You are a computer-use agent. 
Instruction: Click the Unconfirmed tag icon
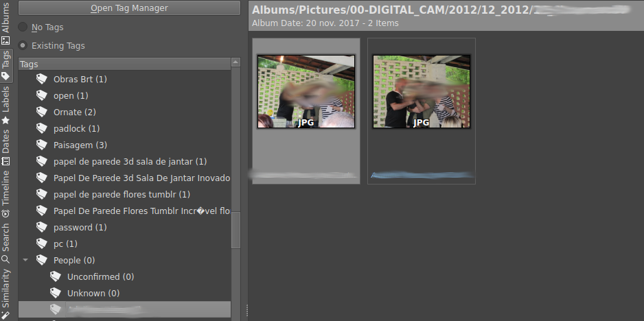[56, 277]
